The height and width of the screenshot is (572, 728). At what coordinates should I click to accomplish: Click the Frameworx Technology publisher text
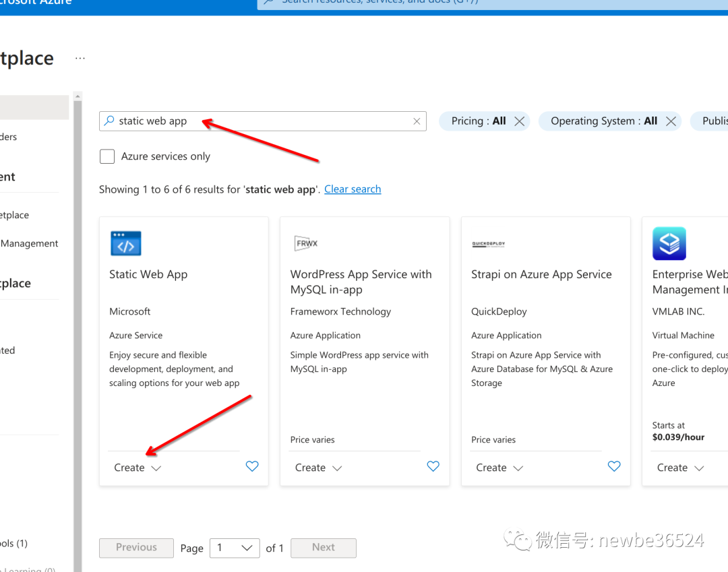(x=340, y=311)
